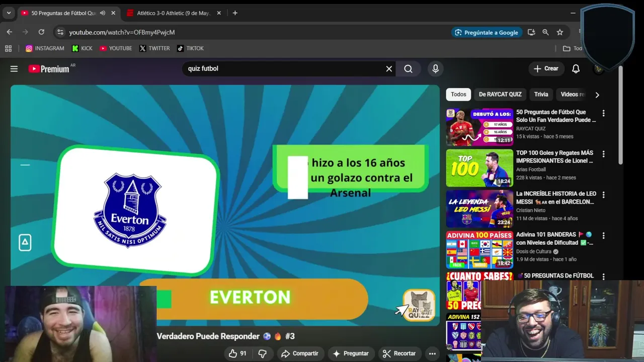Like the video with the thumbs up 91
This screenshot has width=644, height=362.
coord(237,353)
